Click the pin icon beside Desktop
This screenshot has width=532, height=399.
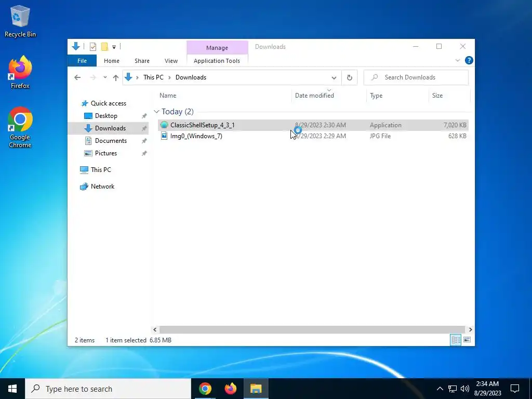(x=144, y=116)
